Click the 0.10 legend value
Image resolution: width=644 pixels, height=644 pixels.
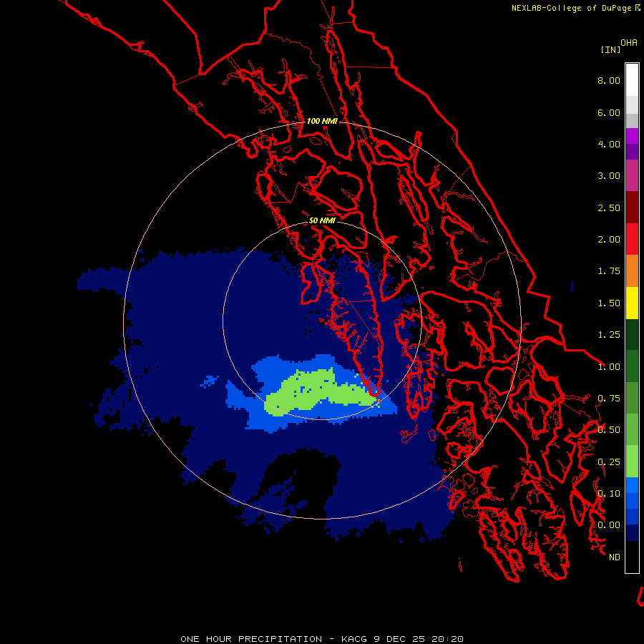[609, 494]
